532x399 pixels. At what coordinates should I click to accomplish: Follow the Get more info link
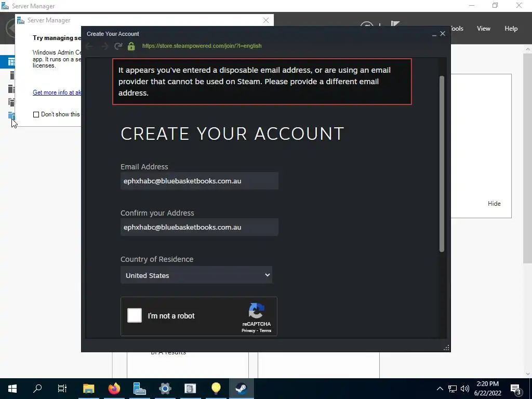(57, 92)
